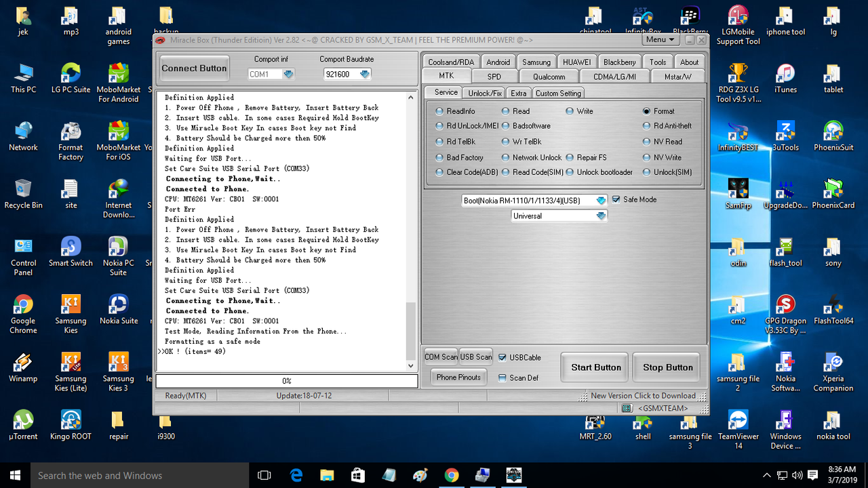Click the Search the web and Windows box
This screenshot has height=488, width=868.
pos(139,475)
